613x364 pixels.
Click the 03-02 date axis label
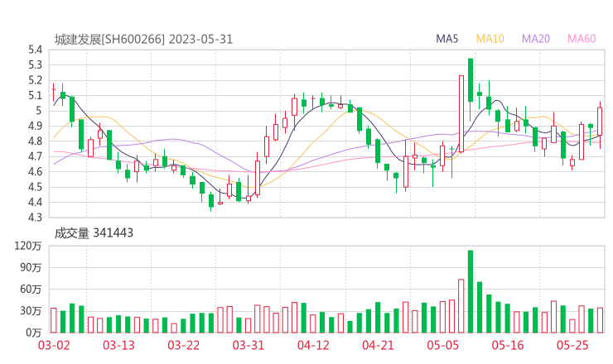54,345
